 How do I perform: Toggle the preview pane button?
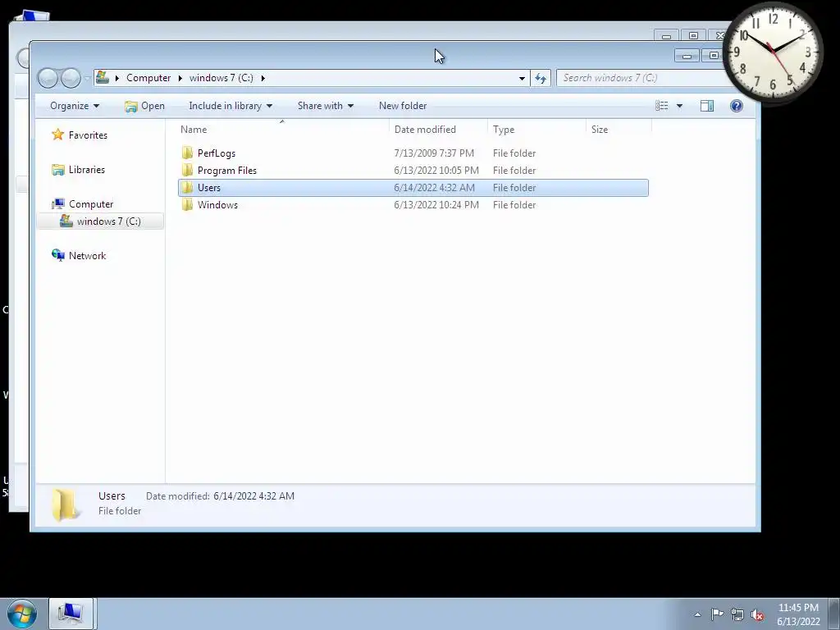[707, 106]
